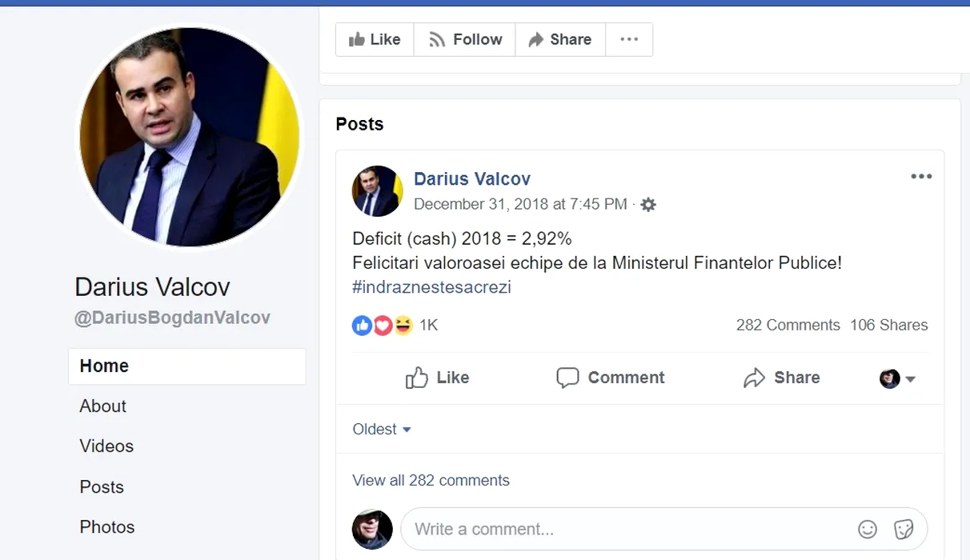Image resolution: width=970 pixels, height=560 pixels.
Task: Open the comment-as profile selector dropdown
Action: point(898,378)
